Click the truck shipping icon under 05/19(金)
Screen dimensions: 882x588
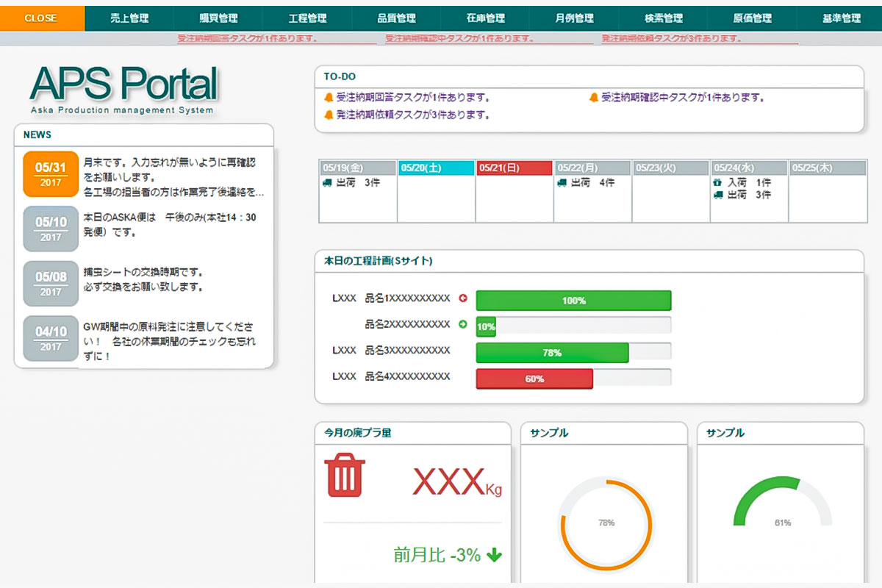pos(327,182)
